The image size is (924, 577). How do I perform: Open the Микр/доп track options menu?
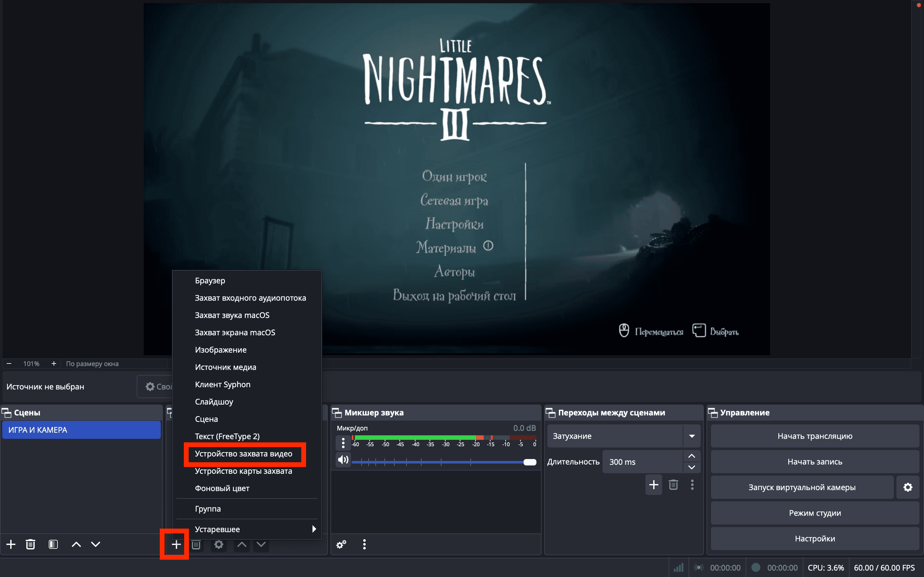tap(343, 443)
